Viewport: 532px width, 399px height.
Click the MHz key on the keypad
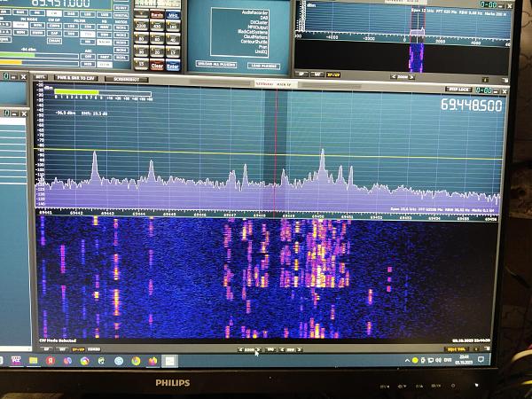(173, 15)
